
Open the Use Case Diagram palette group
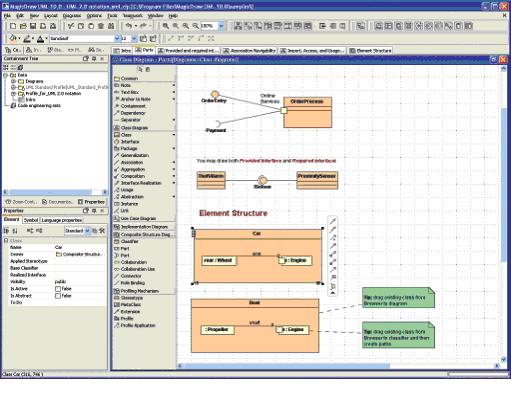tap(144, 219)
